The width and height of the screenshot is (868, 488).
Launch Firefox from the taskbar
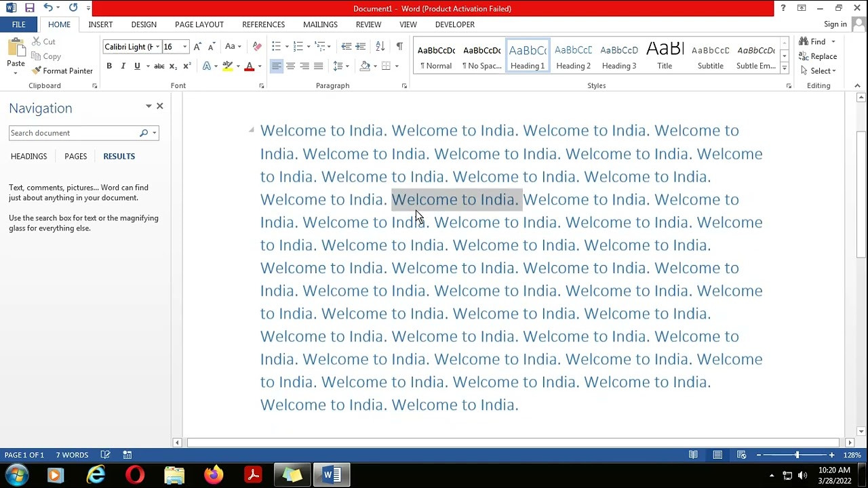pyautogui.click(x=214, y=474)
